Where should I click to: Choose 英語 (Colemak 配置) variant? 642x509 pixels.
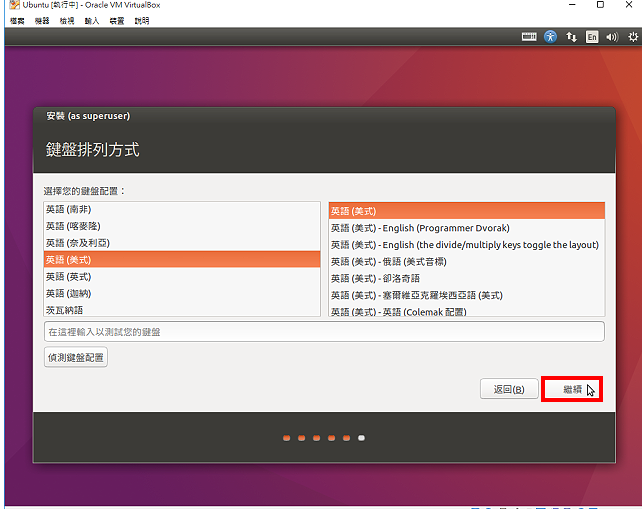tap(467, 311)
